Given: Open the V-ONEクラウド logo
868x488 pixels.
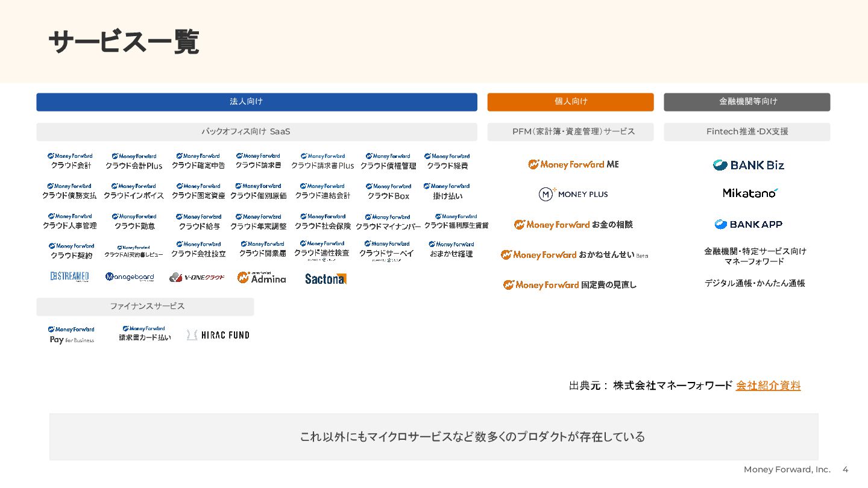Looking at the screenshot, I should [197, 277].
